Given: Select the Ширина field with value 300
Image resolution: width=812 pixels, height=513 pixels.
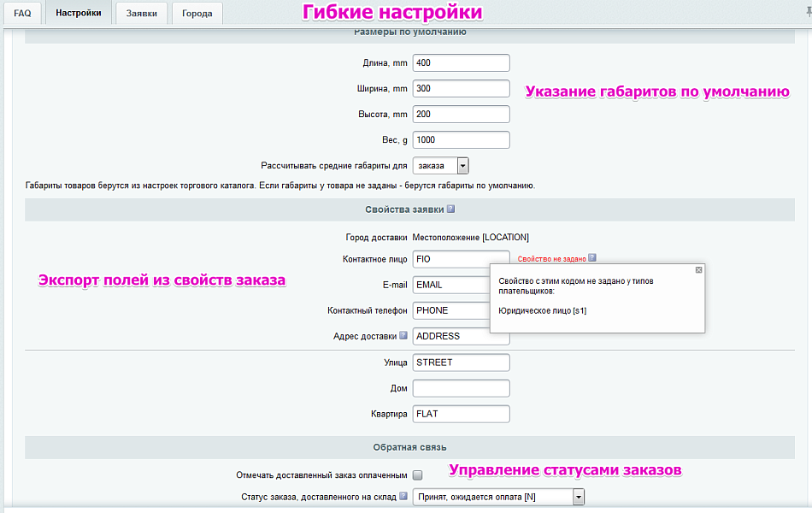Looking at the screenshot, I should pos(461,87).
